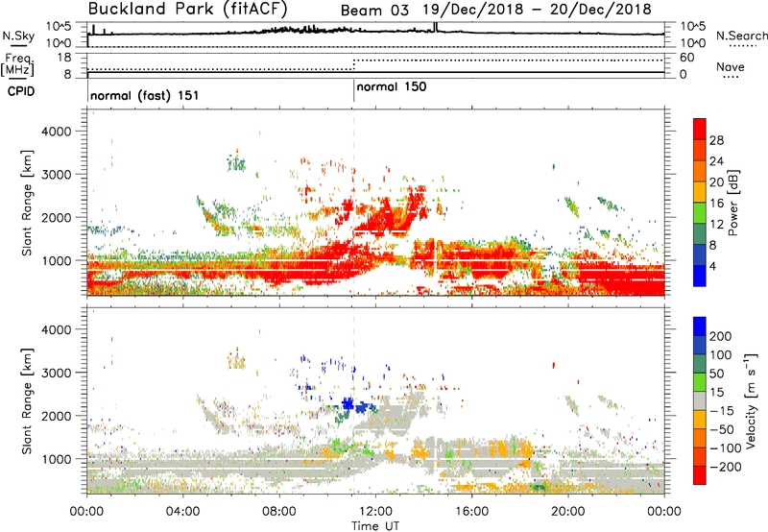Click the '08:00' time axis tick label
The width and height of the screenshot is (768, 532).
click(x=279, y=512)
